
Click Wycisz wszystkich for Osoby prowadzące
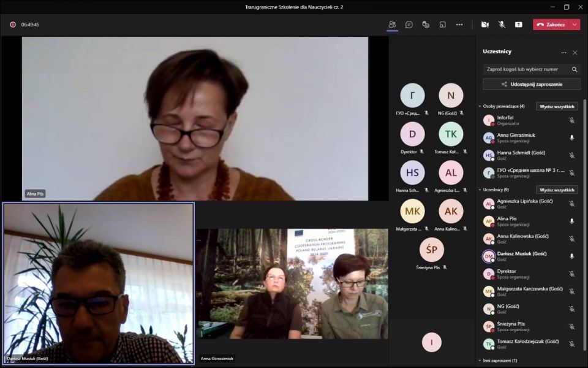(x=557, y=106)
